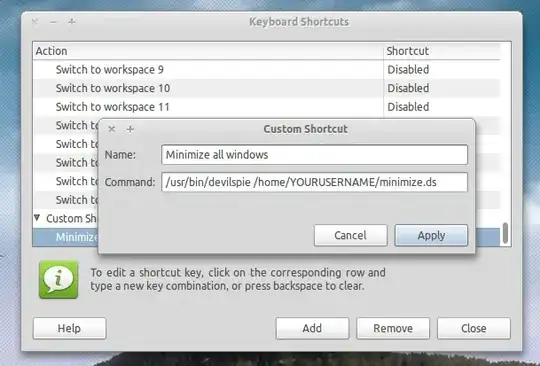Select the Switch to workspace 10 row
The height and width of the screenshot is (366, 540).
coord(266,88)
